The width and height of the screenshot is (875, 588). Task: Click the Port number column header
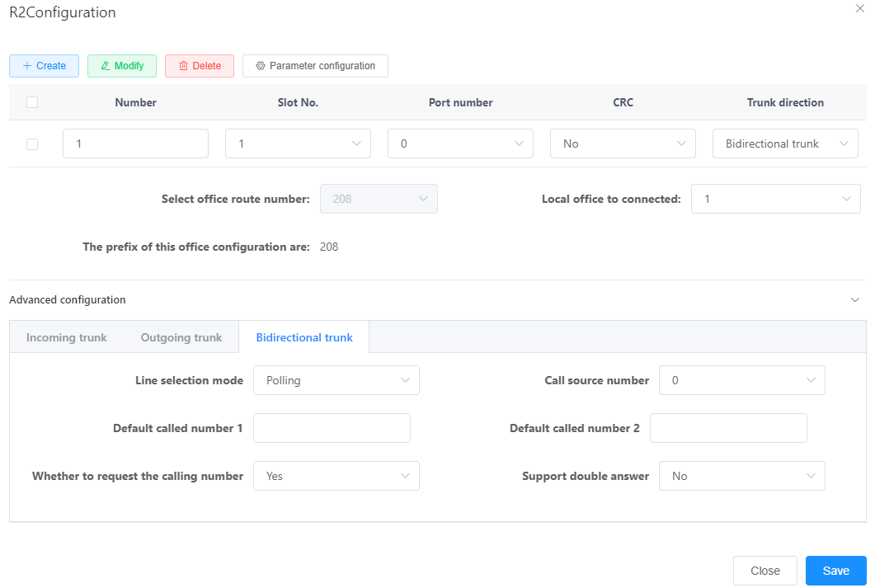click(460, 102)
